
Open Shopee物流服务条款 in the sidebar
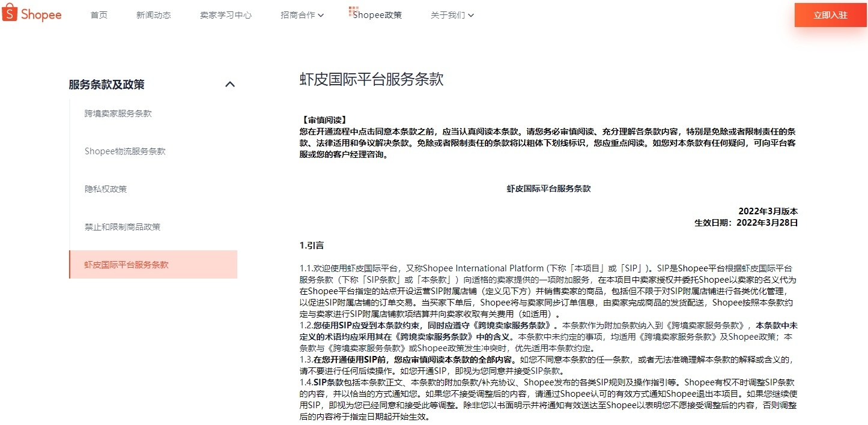125,151
